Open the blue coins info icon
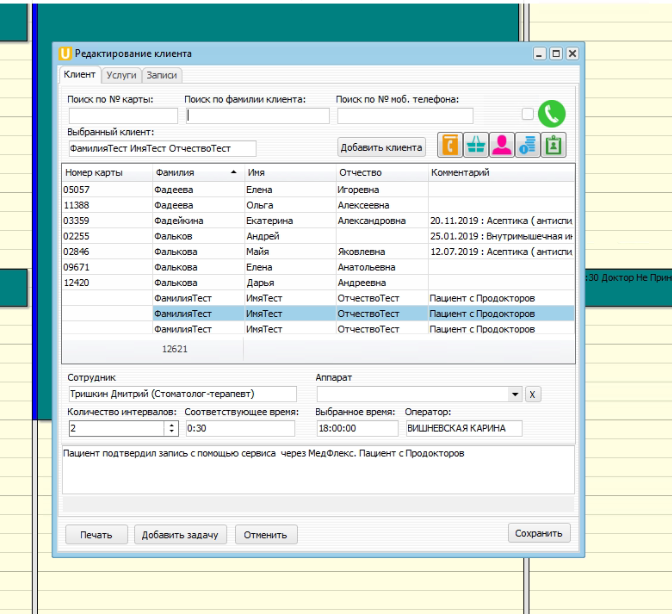672x614 pixels. pyautogui.click(x=527, y=145)
